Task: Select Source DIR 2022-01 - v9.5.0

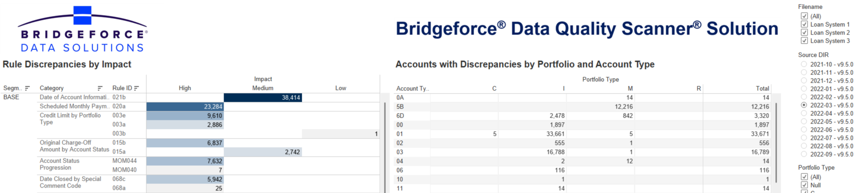Action: coord(804,89)
